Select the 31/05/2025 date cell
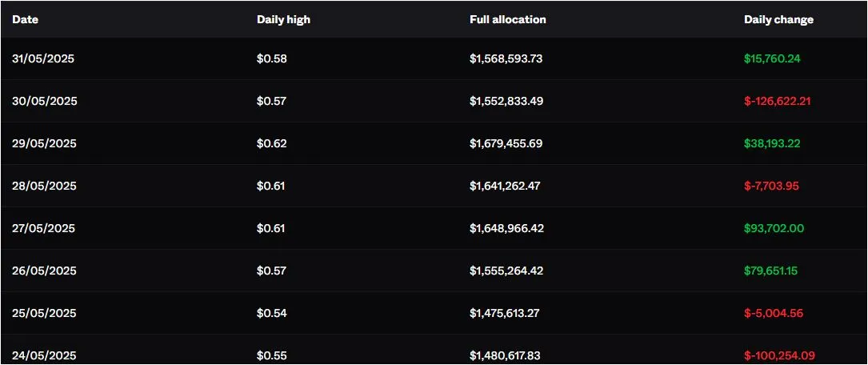 (x=44, y=59)
